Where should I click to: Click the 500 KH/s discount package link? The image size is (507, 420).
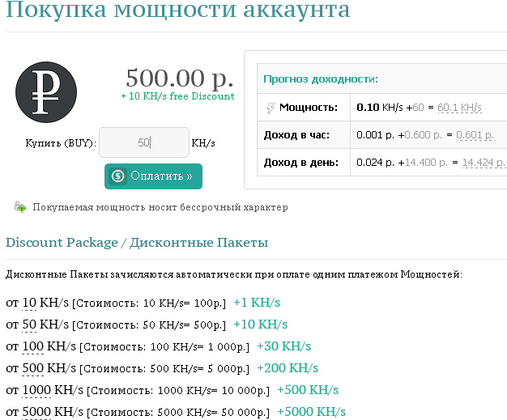32,368
